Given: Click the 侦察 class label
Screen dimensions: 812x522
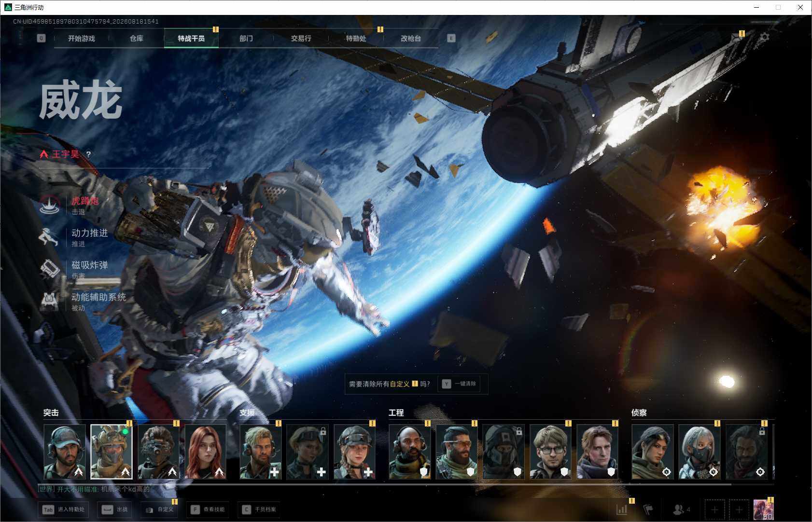Looking at the screenshot, I should coord(639,413).
